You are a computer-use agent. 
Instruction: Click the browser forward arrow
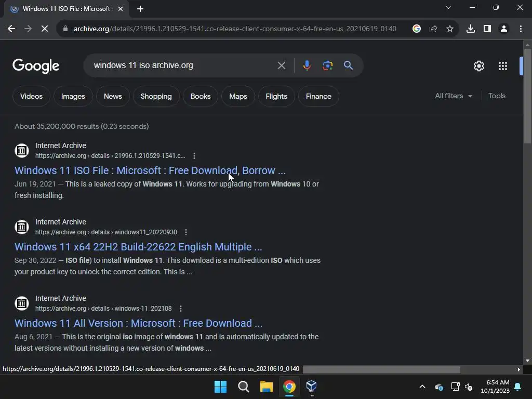click(28, 29)
